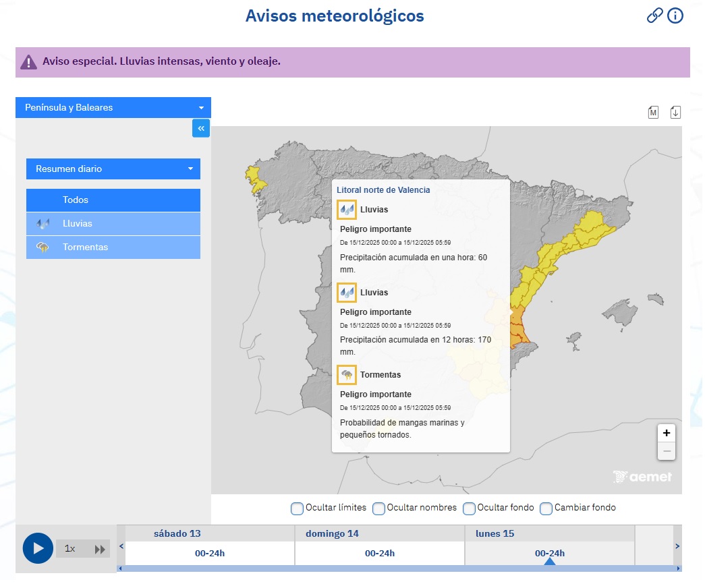Click the M map legend icon

point(653,112)
